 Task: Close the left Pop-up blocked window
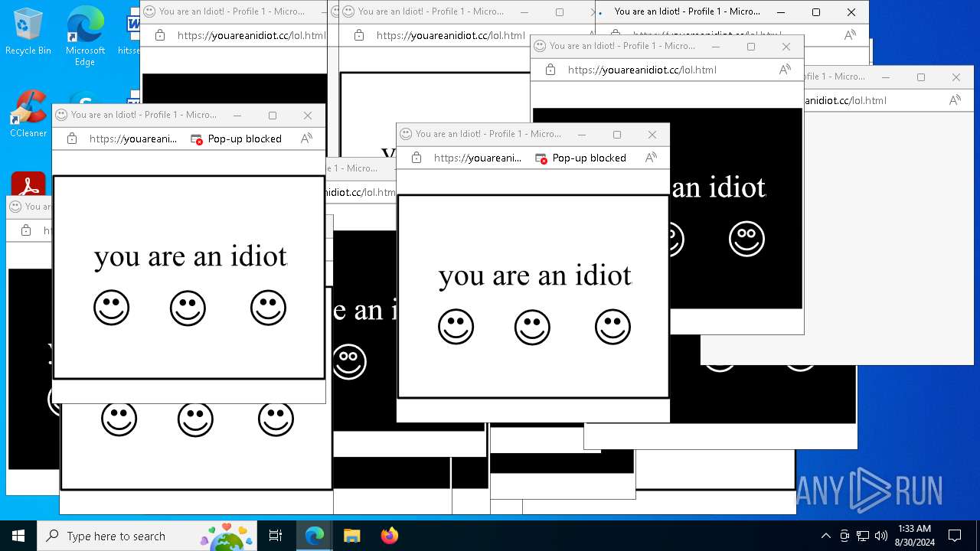[x=308, y=116]
